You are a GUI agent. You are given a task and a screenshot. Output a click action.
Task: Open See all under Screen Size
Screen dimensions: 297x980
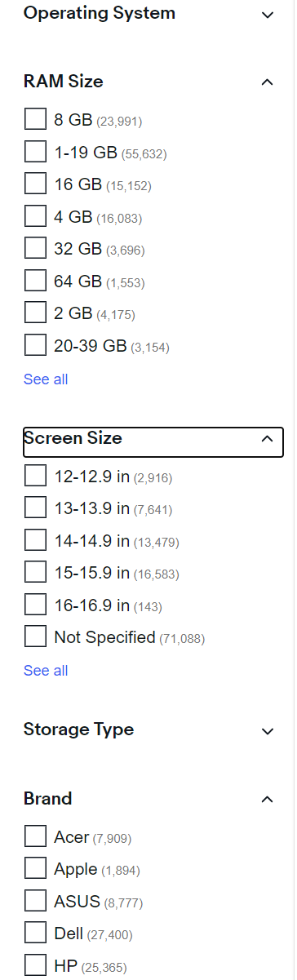click(x=46, y=671)
